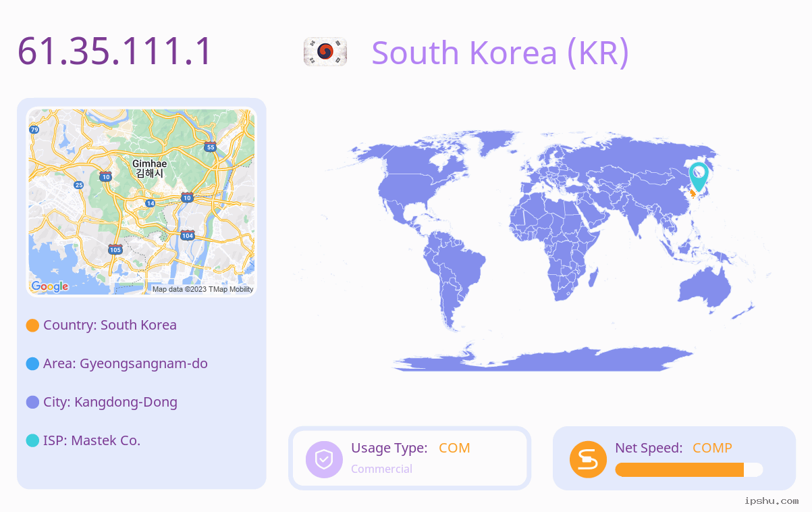Click route 105 shield on the map
Viewport: 812px width, 512px height.
point(115,250)
